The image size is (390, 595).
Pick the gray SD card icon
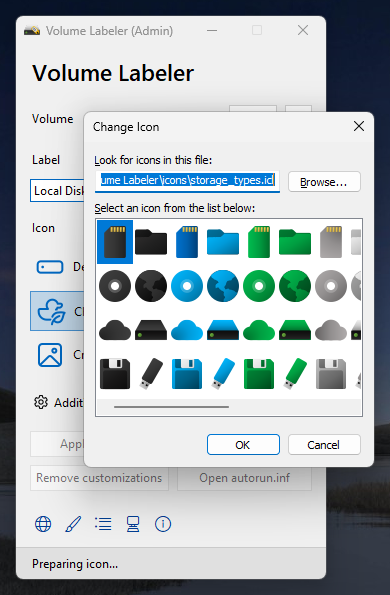tap(331, 242)
